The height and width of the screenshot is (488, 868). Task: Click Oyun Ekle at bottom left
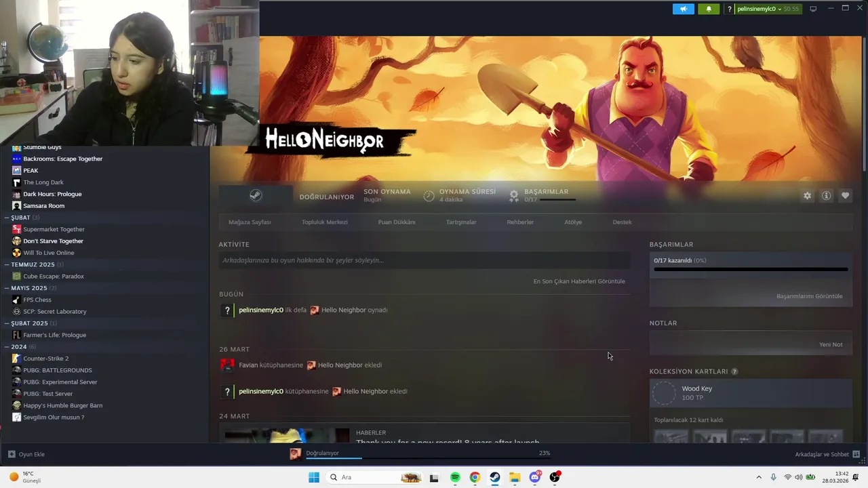pos(26,454)
